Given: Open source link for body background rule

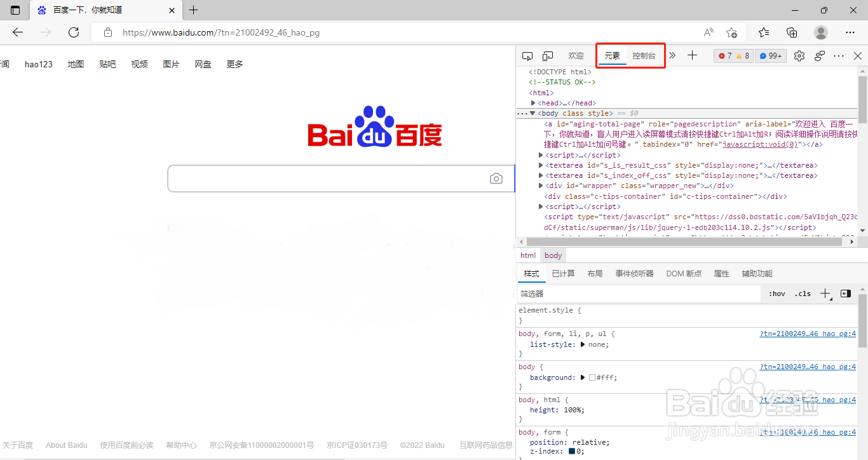Looking at the screenshot, I should coord(808,367).
